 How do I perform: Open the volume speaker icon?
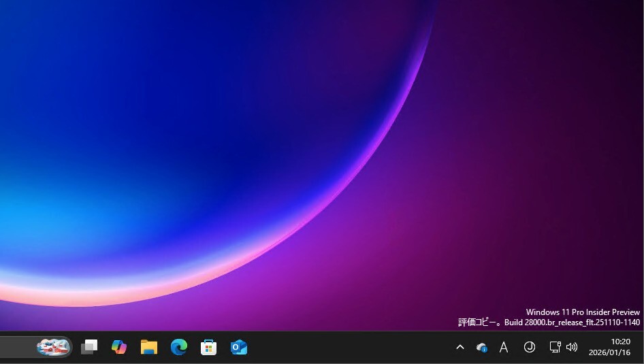(x=572, y=347)
